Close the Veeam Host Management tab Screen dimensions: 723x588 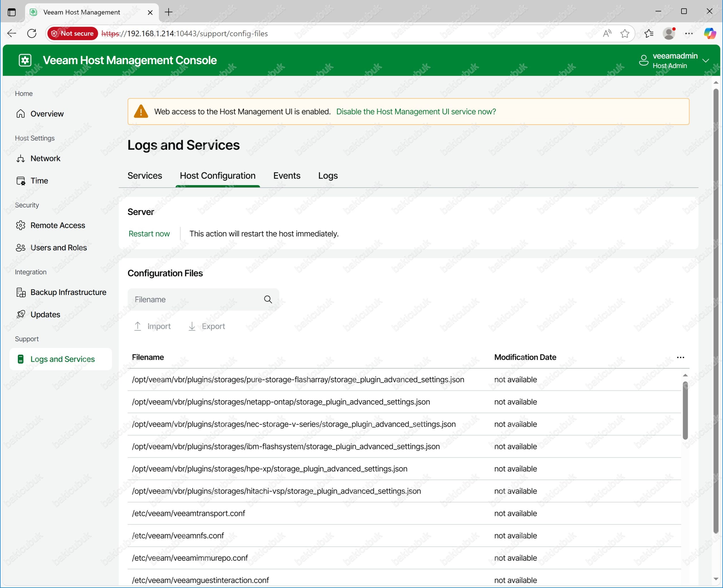click(150, 12)
